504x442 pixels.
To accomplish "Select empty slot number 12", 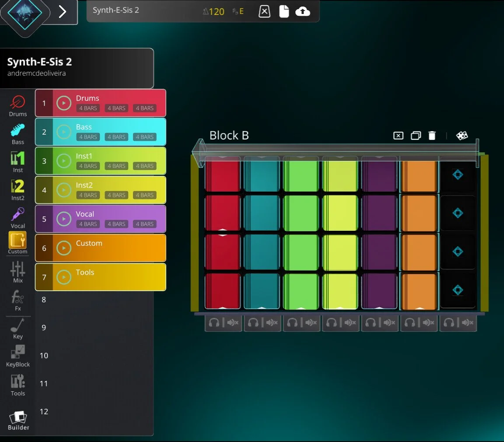I will click(x=44, y=411).
